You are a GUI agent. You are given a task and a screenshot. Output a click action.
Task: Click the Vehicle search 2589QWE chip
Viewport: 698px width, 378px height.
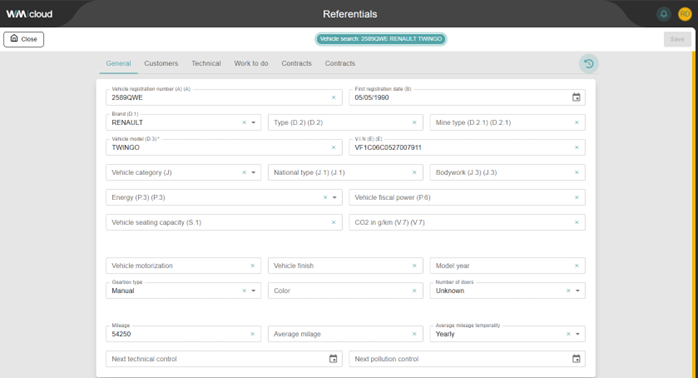(381, 39)
